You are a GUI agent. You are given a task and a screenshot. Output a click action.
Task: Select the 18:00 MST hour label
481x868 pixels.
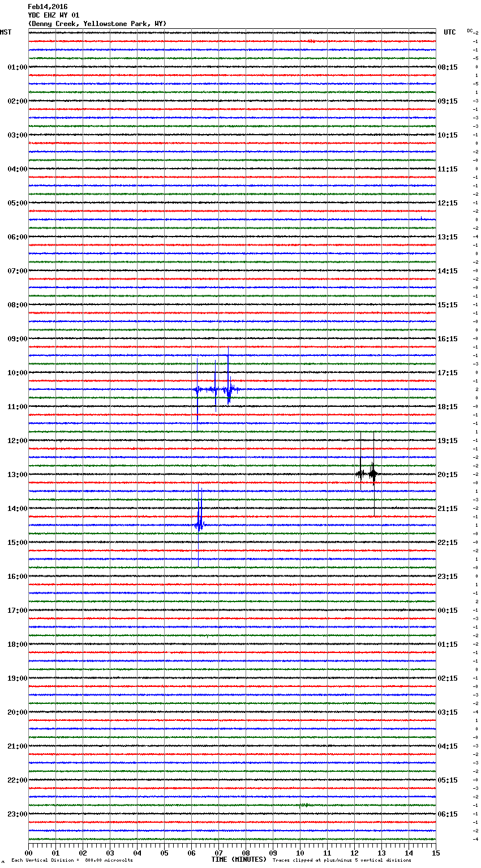point(17,644)
